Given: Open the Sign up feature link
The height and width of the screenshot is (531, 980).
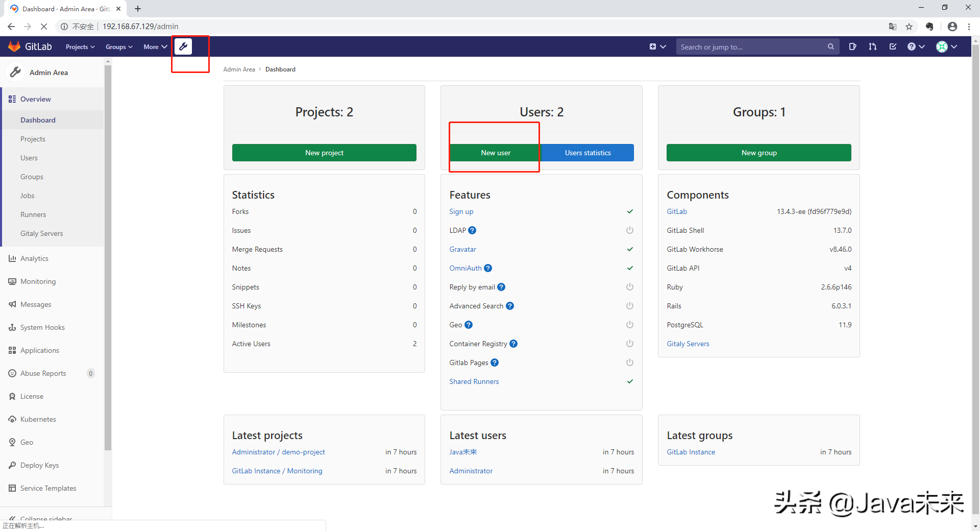Looking at the screenshot, I should [461, 211].
